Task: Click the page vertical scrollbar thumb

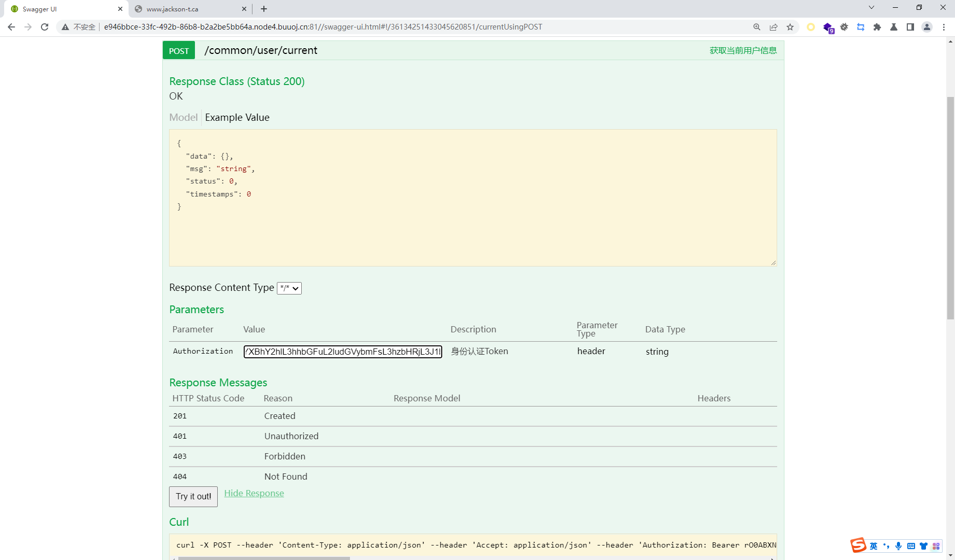Action: [950, 207]
